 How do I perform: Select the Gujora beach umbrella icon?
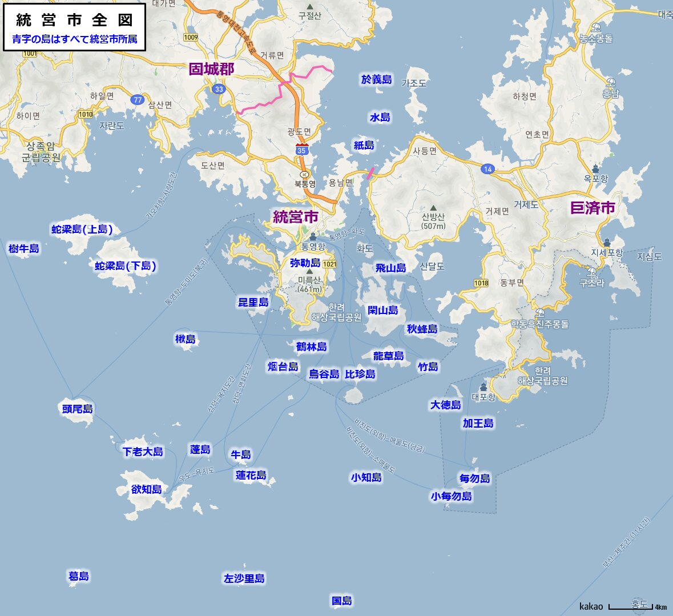tap(591, 273)
